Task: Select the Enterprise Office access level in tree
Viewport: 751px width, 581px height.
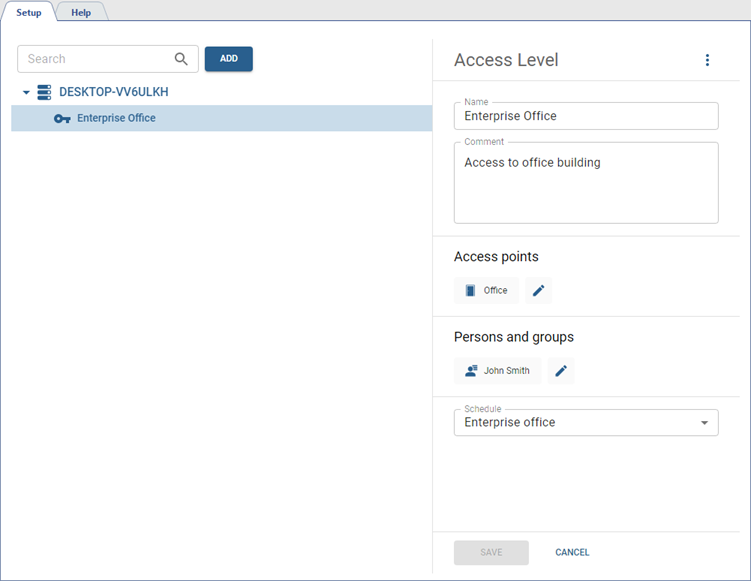Action: click(116, 118)
